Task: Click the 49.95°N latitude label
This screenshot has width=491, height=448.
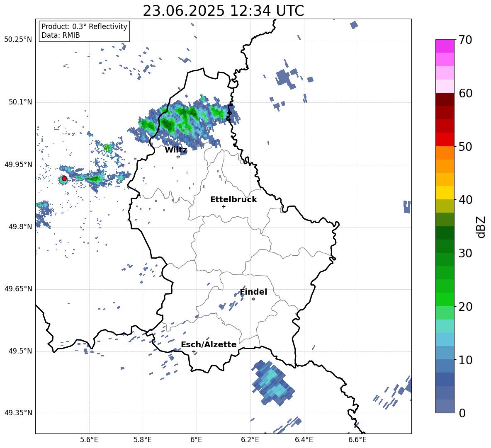Action: (18, 165)
